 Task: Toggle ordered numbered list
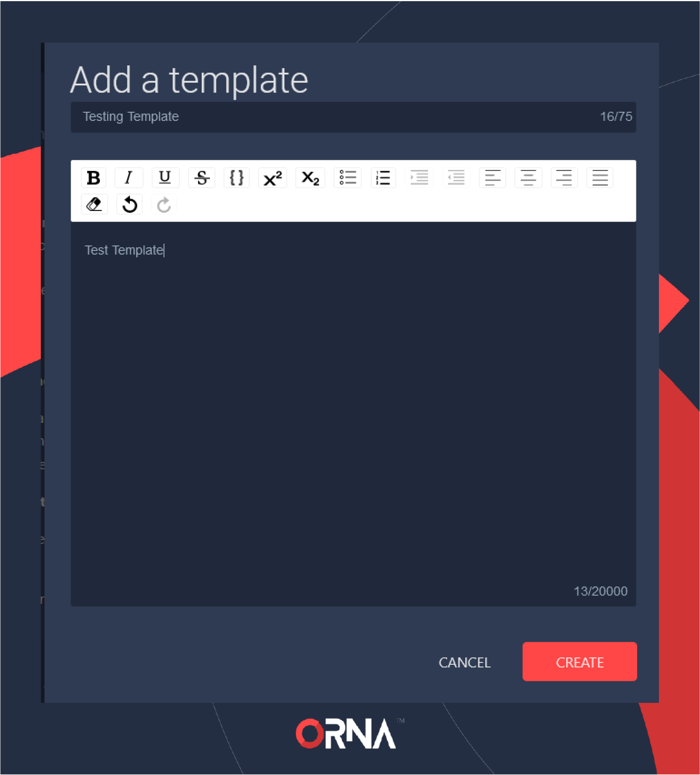click(383, 178)
